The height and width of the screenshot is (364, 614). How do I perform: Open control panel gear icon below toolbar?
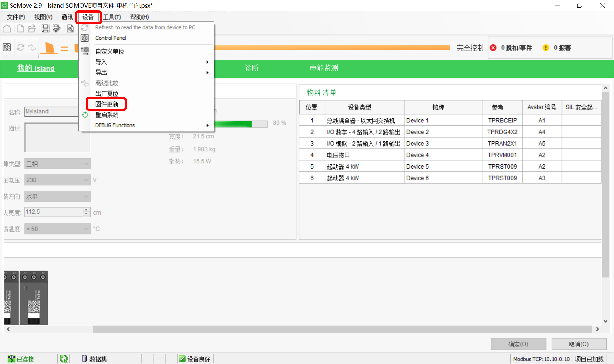pos(7,47)
